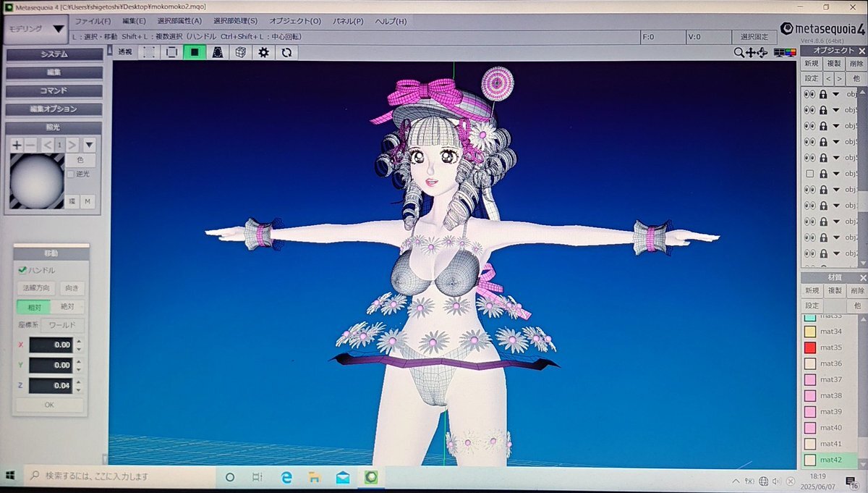The width and height of the screenshot is (868, 493).
Task: Show the hidden object via its empty visibility box
Action: click(810, 174)
